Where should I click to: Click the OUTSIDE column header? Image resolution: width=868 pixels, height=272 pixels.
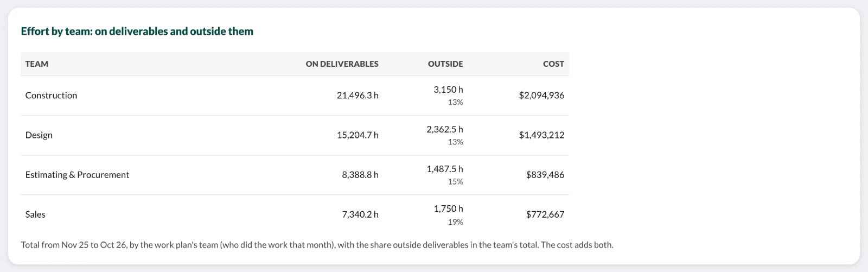click(x=445, y=64)
